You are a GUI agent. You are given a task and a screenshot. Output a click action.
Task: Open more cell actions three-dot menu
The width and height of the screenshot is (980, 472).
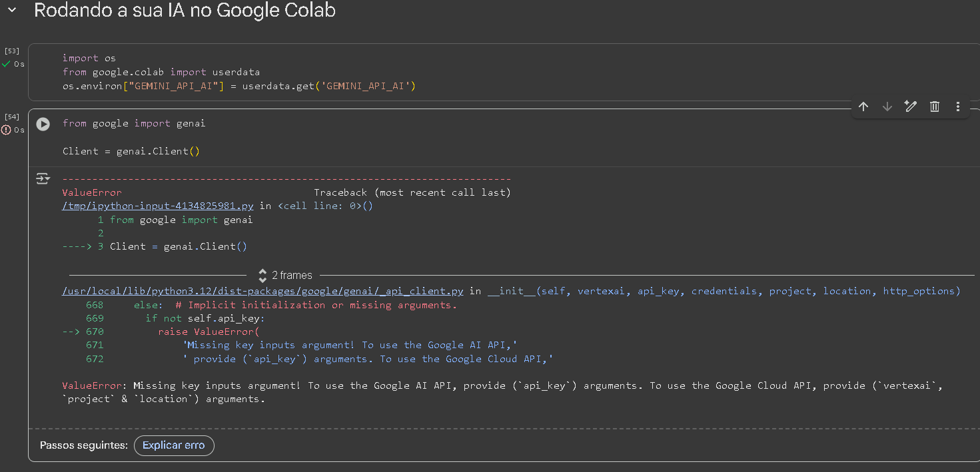pyautogui.click(x=957, y=107)
